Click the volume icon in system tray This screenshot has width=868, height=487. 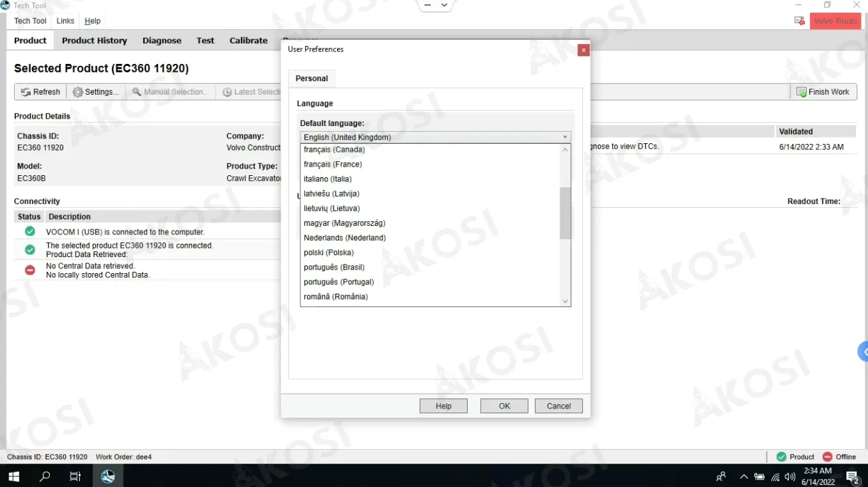pyautogui.click(x=790, y=476)
